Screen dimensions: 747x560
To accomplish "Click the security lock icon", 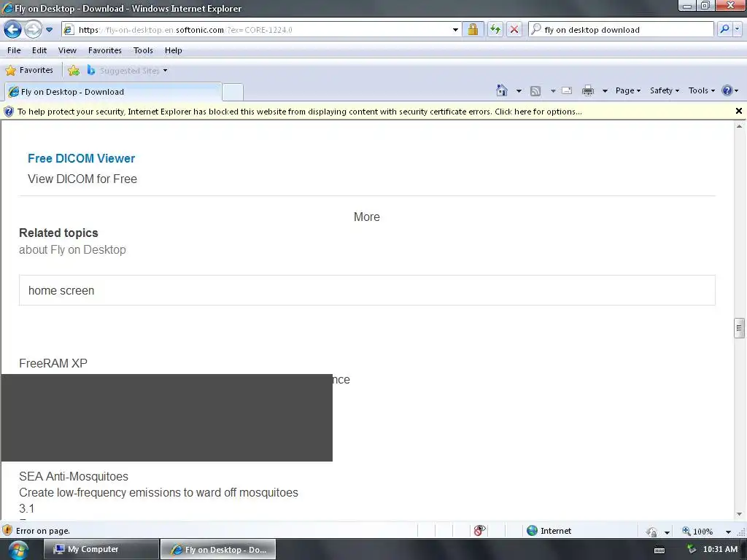I will click(473, 29).
